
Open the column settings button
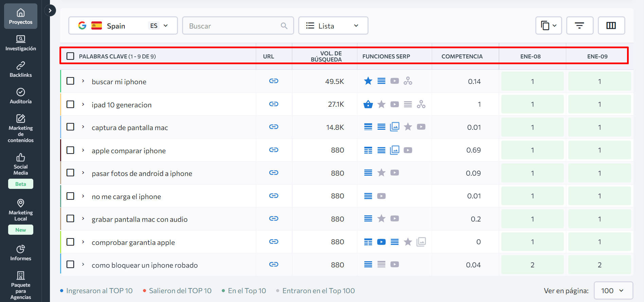611,25
